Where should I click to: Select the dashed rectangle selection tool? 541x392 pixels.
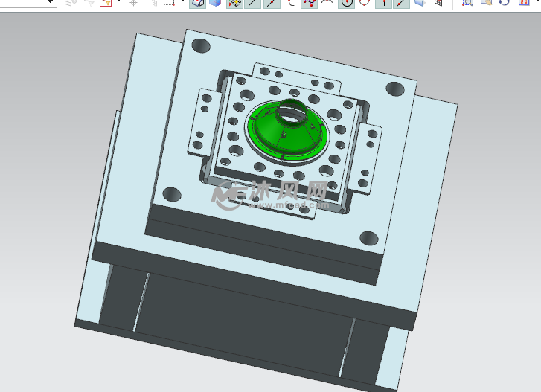[169, 3]
